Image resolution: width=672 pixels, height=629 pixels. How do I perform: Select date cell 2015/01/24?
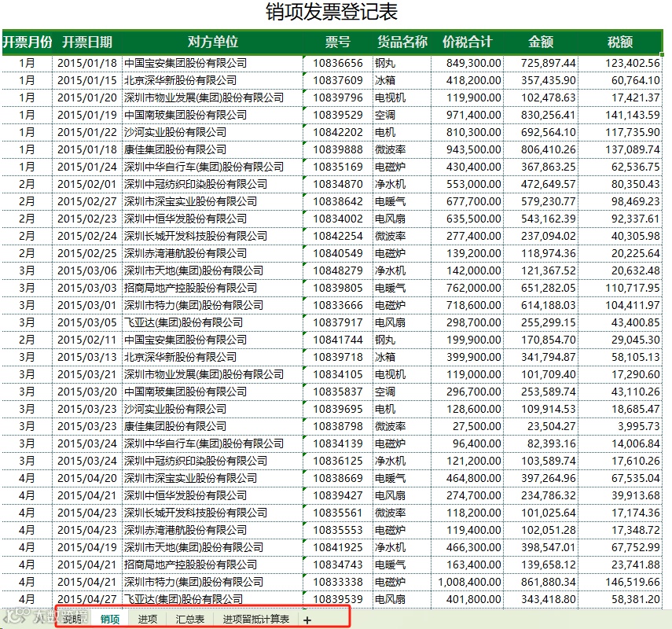point(87,167)
